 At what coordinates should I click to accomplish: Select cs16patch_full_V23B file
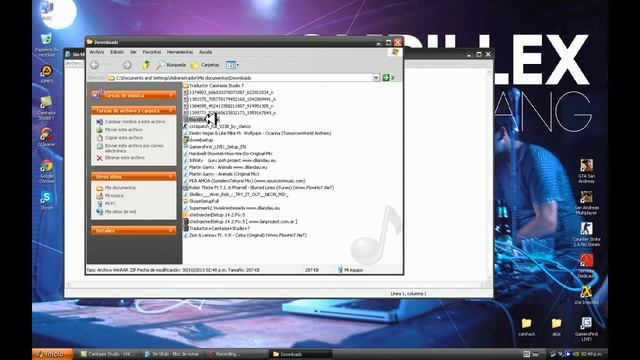pos(217,127)
